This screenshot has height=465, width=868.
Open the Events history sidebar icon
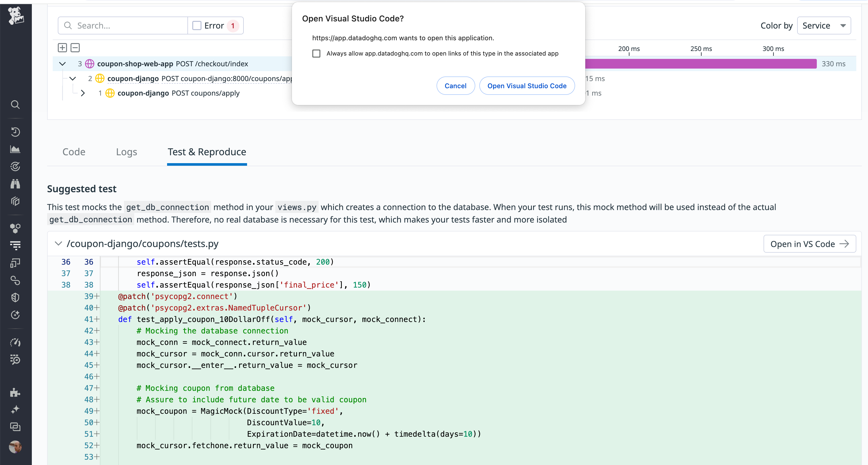coord(16,132)
